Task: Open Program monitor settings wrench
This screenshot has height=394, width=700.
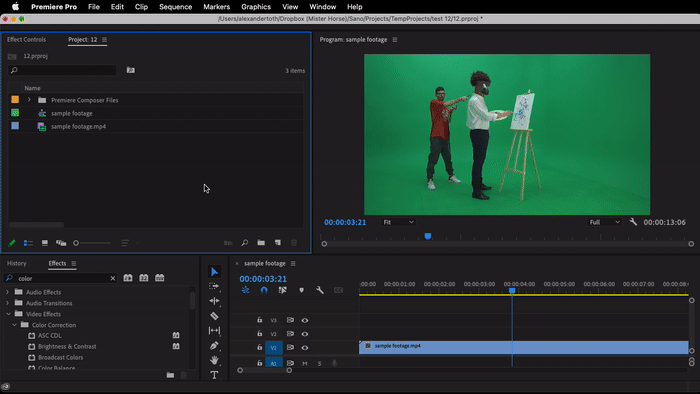Action: coord(633,221)
